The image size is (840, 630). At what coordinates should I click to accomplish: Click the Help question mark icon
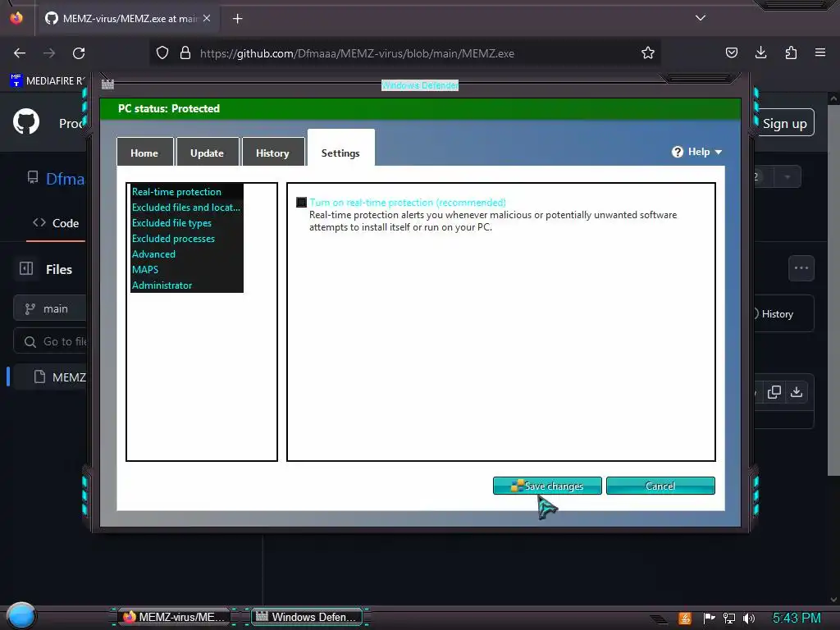click(678, 152)
